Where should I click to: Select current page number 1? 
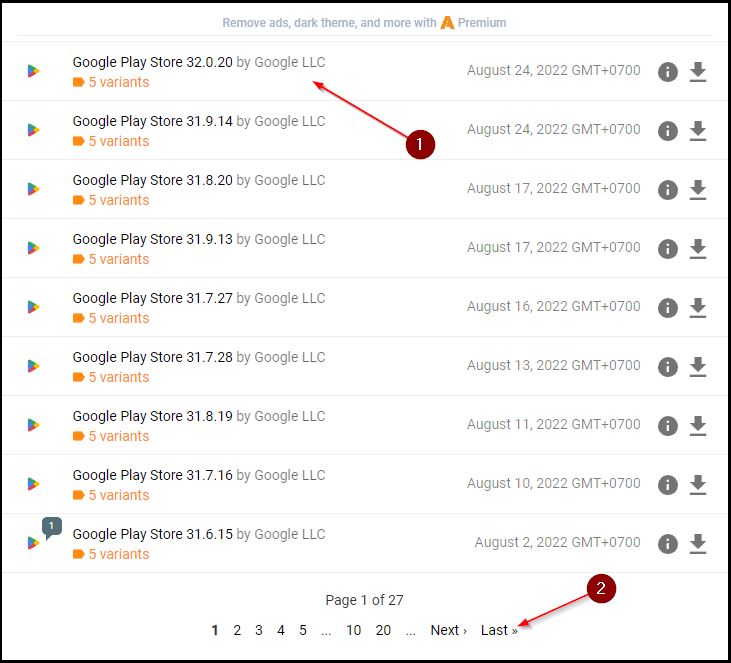[x=214, y=630]
